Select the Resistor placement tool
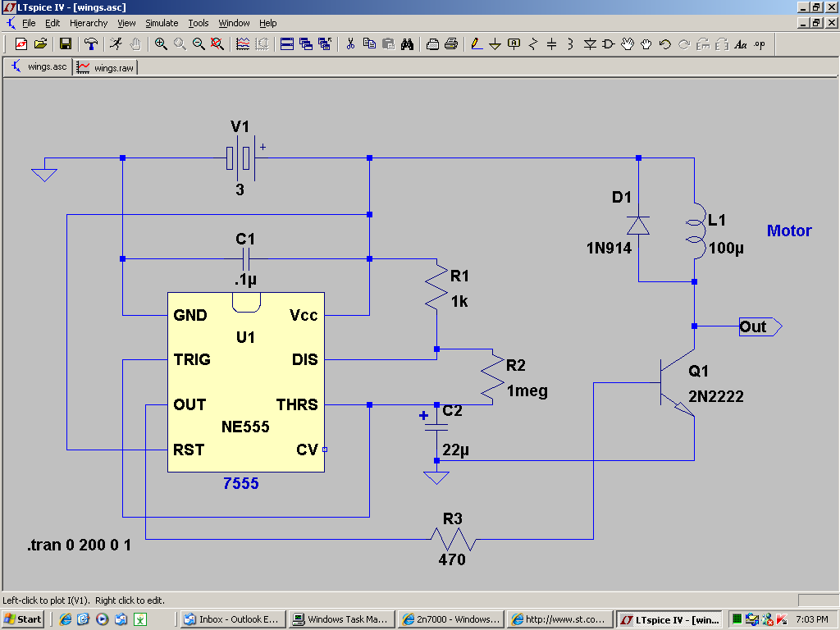The image size is (840, 630). tap(533, 44)
